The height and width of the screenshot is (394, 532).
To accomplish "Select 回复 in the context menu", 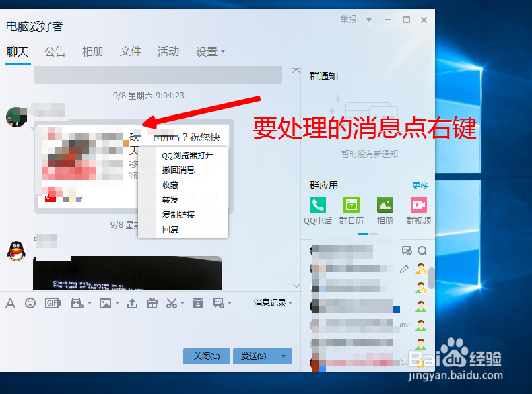I will 183,230.
